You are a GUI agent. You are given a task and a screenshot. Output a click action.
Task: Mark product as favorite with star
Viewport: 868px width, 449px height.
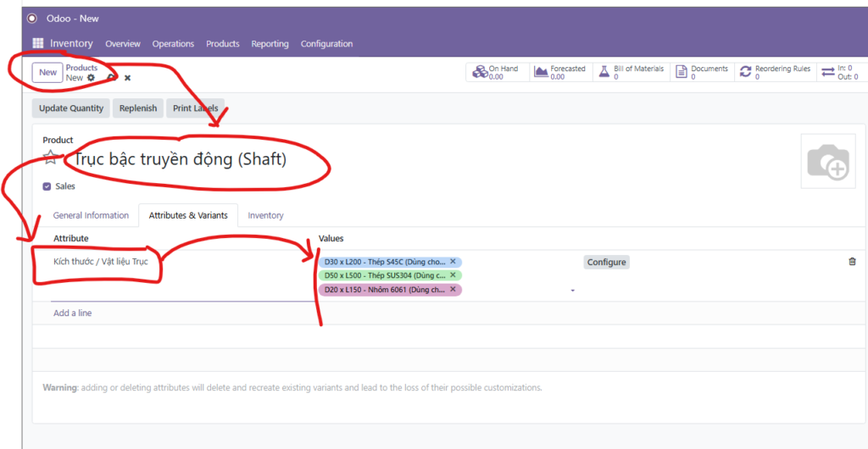pos(52,158)
